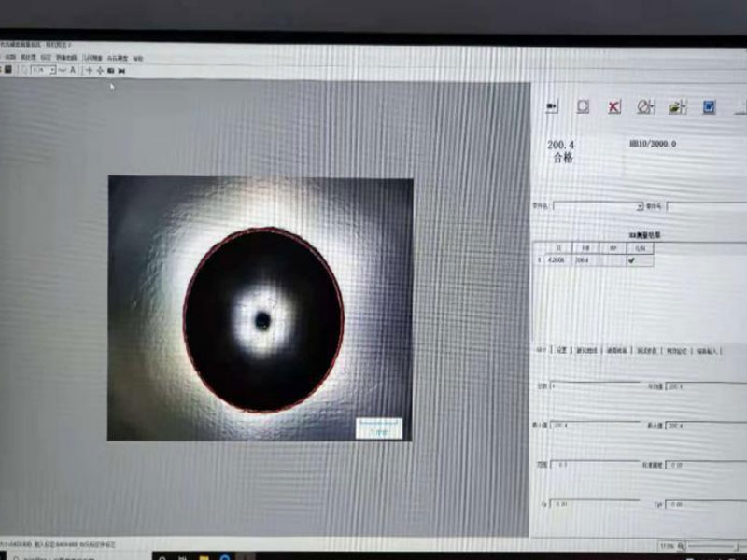Click the four-point move toolbar icon

(100, 71)
